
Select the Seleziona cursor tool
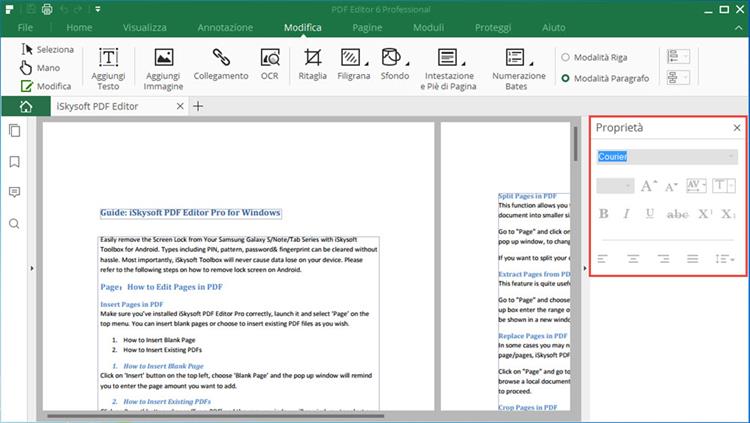[47, 49]
